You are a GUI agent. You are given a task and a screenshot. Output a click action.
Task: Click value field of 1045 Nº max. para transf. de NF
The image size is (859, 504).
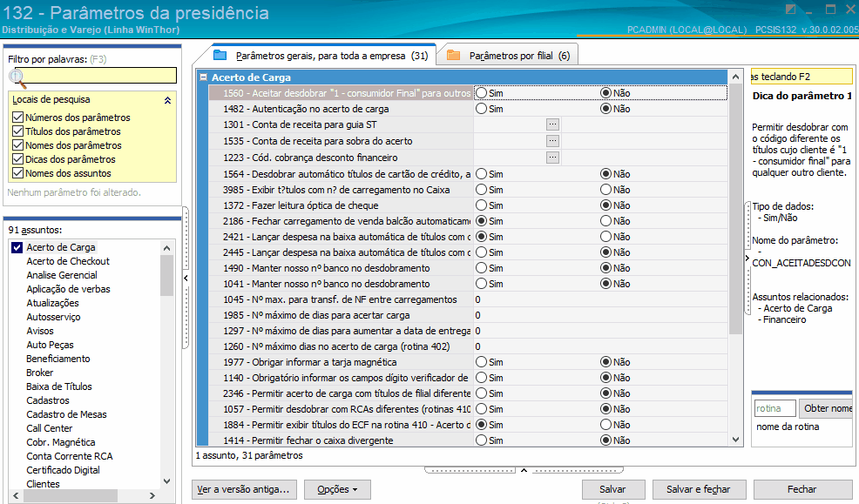pos(600,300)
